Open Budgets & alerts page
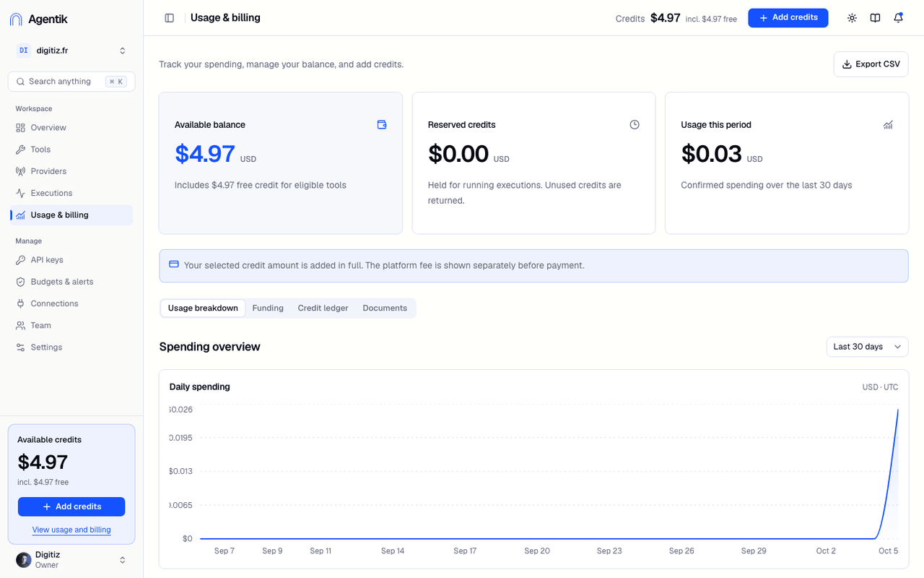Viewport: 924px width, 578px height. [x=71, y=282]
